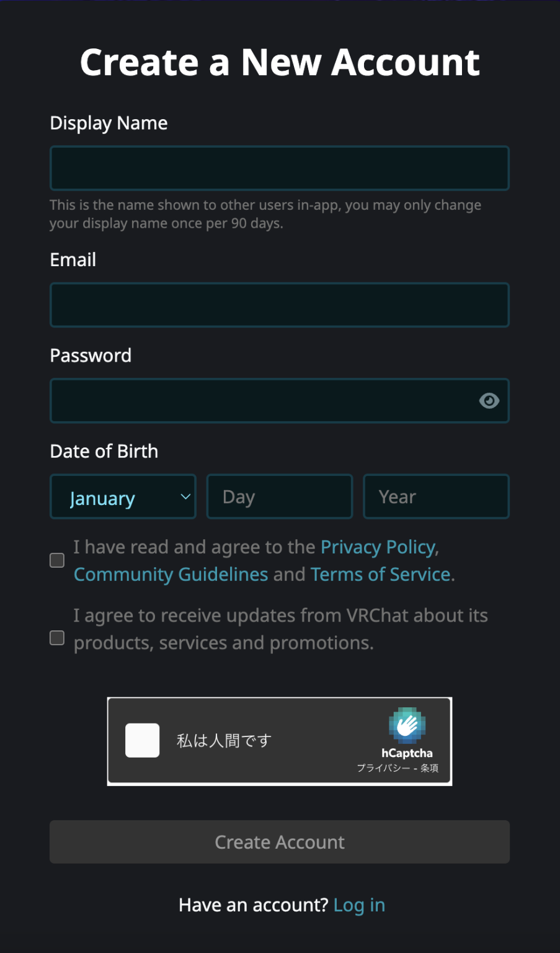Viewport: 560px width, 953px height.
Task: Click the Email input field
Action: [x=279, y=305]
